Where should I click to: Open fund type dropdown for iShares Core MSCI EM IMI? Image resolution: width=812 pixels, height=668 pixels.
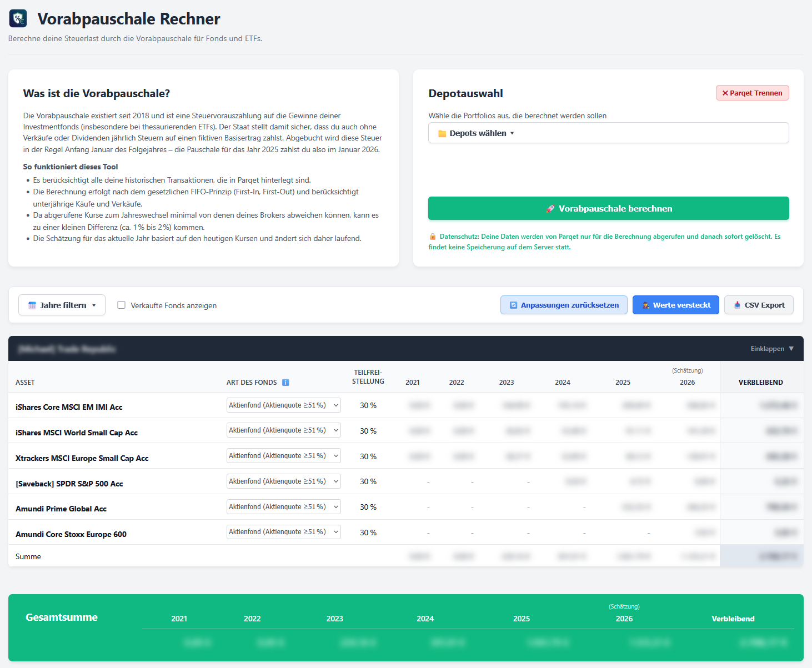(x=283, y=405)
